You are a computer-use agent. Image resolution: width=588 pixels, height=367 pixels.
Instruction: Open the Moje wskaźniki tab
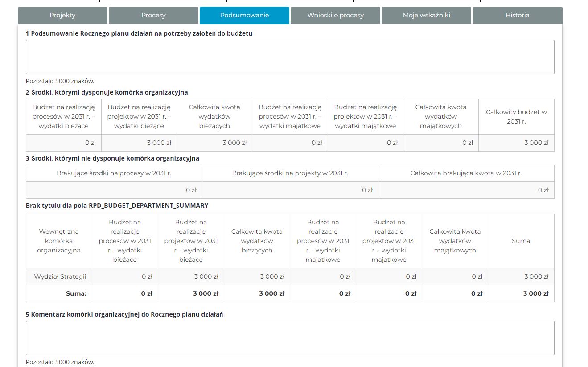pos(426,15)
